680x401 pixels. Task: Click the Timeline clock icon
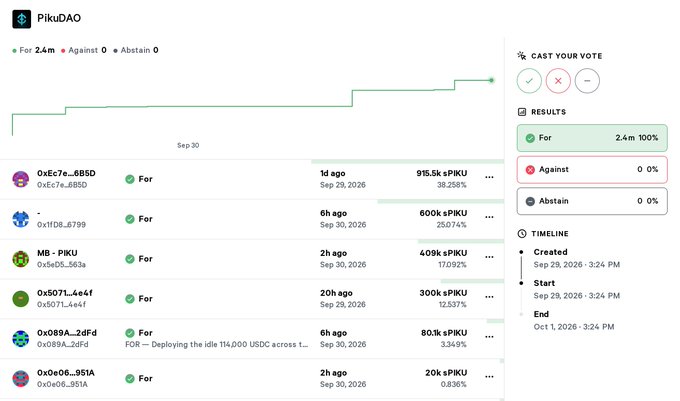(x=522, y=234)
